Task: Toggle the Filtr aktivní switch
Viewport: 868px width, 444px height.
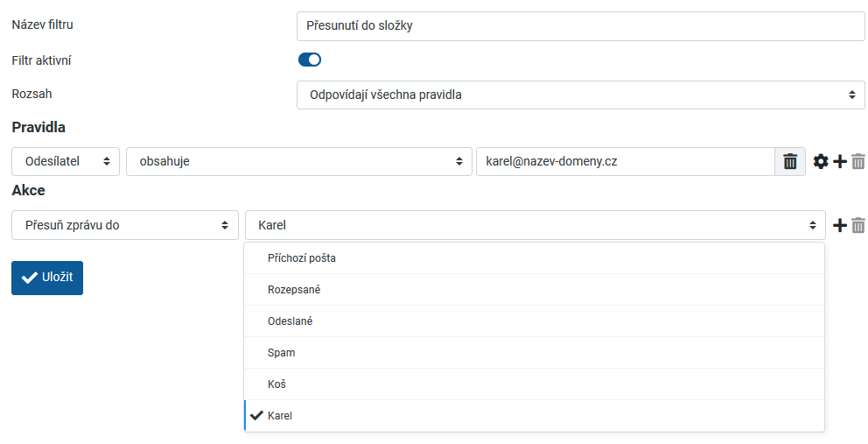Action: pos(310,60)
